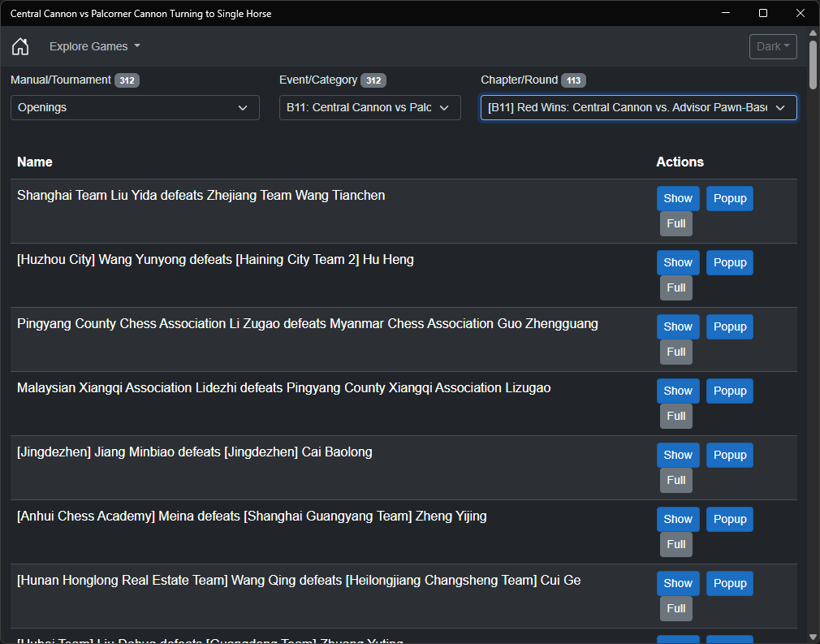Open Full view for the Wang Yunyong game
820x644 pixels.
click(x=675, y=287)
